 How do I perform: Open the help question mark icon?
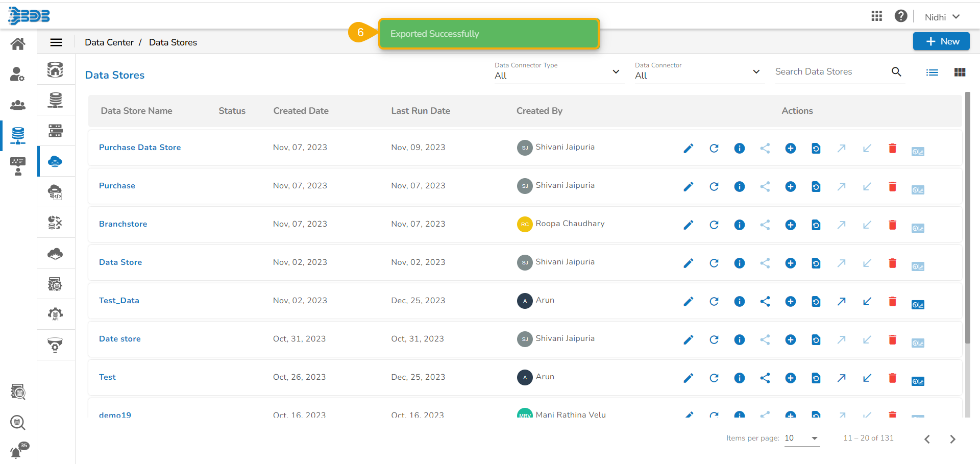coord(900,16)
